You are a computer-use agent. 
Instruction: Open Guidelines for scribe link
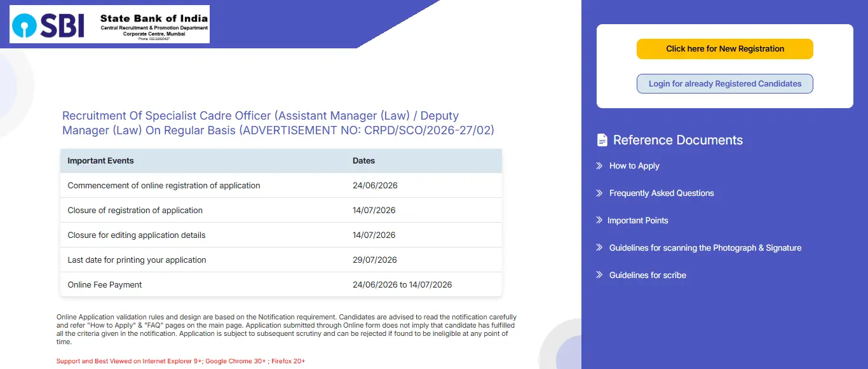pos(648,275)
